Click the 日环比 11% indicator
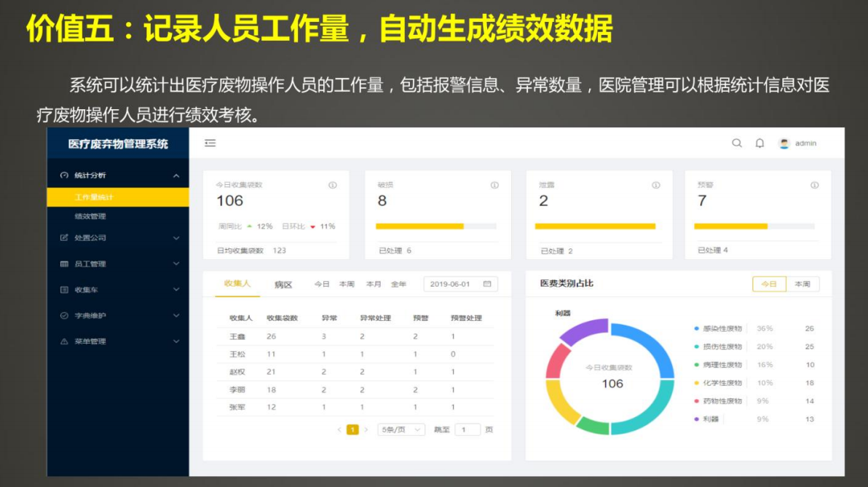This screenshot has width=868, height=487. click(x=308, y=226)
